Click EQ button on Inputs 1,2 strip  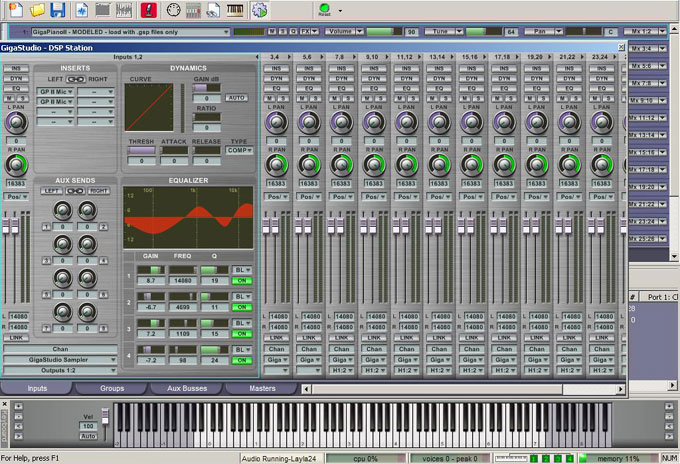pos(16,88)
